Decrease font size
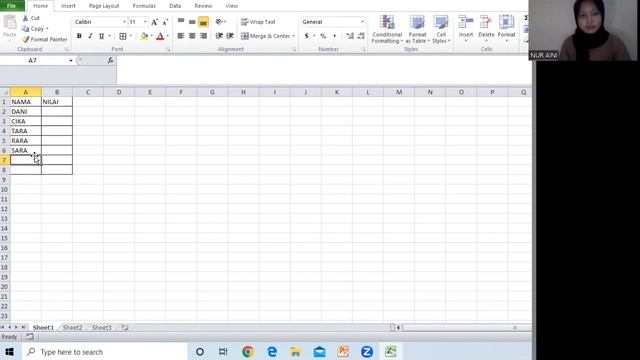 (x=165, y=22)
